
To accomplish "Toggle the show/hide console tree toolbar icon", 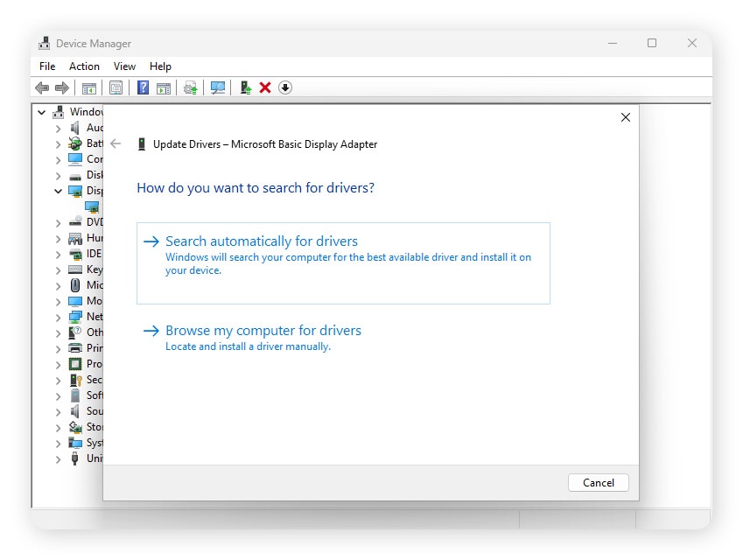I will [89, 87].
